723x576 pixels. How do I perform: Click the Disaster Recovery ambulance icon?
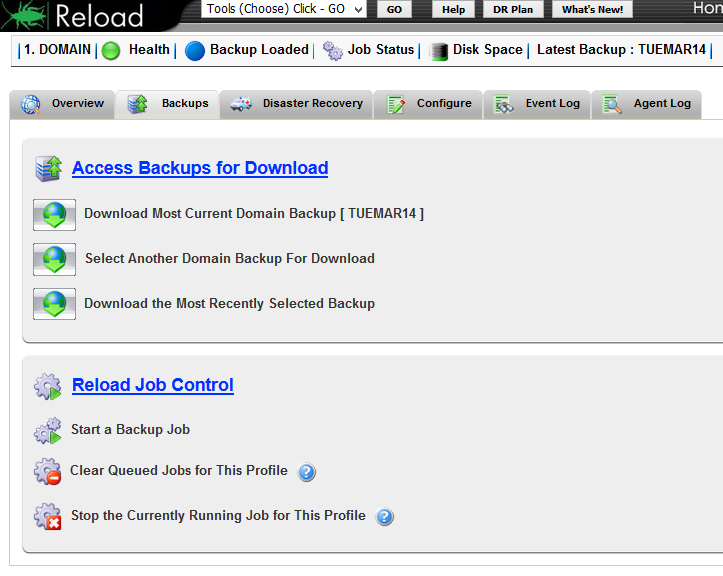pos(241,104)
